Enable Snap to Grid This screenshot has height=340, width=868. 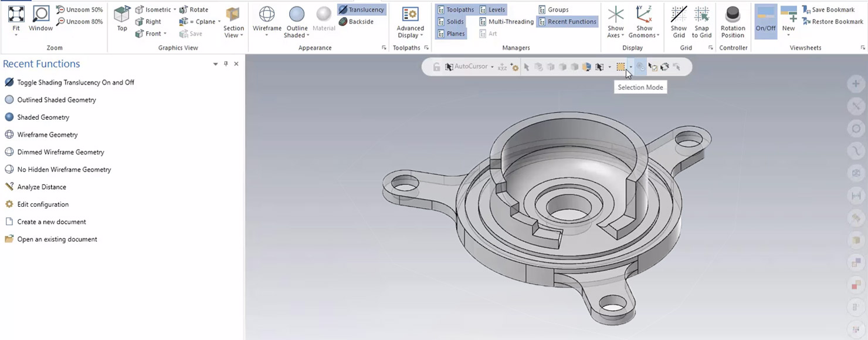click(701, 15)
